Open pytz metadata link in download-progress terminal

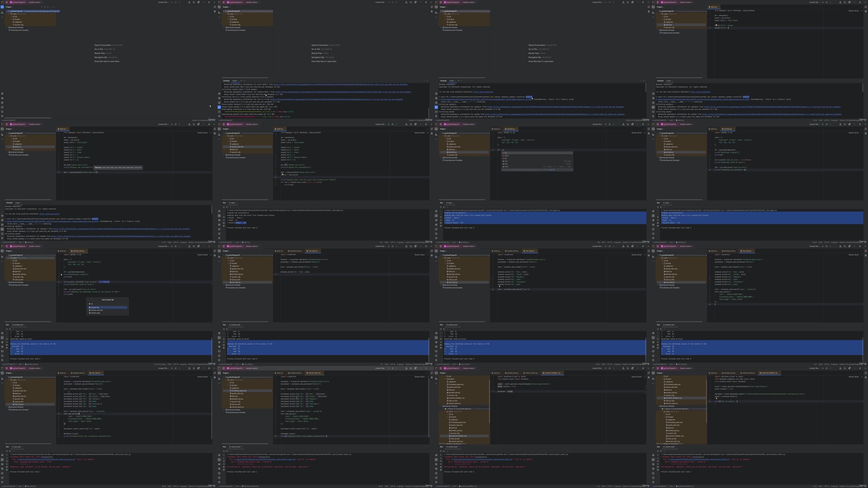coord(341,85)
